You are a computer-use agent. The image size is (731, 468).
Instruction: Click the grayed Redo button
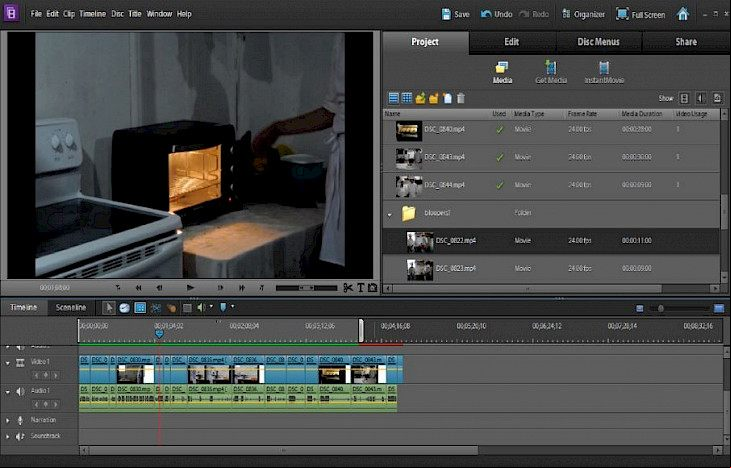pyautogui.click(x=534, y=14)
